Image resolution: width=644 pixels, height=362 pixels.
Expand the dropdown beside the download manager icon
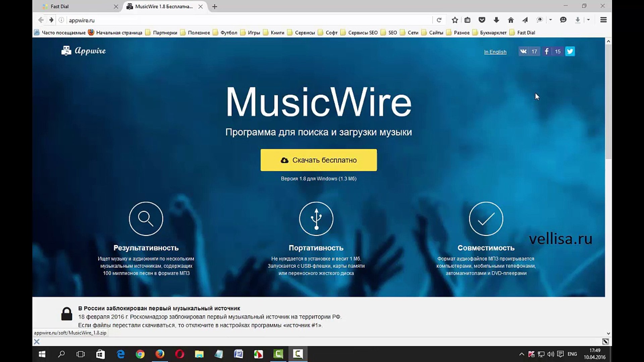(588, 20)
